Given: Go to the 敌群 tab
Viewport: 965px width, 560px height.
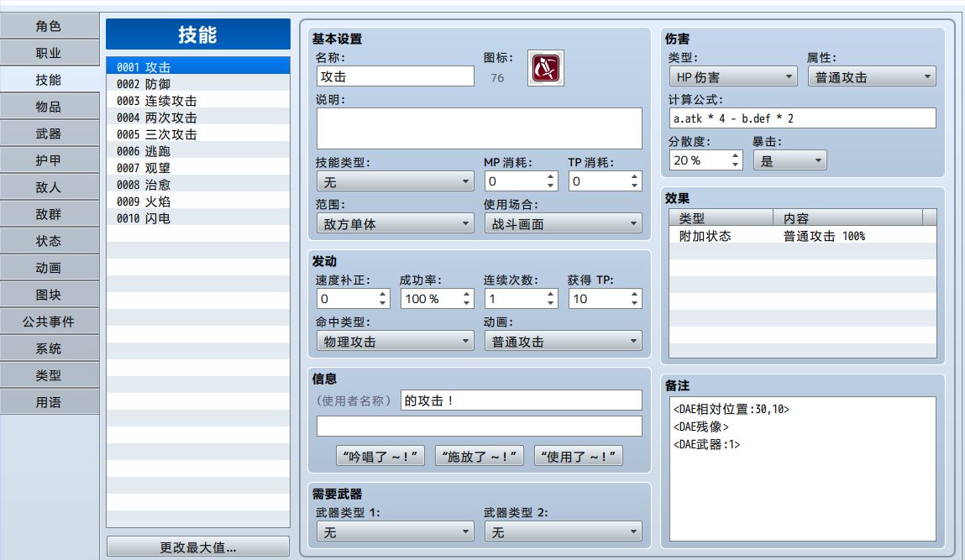Looking at the screenshot, I should pyautogui.click(x=50, y=214).
